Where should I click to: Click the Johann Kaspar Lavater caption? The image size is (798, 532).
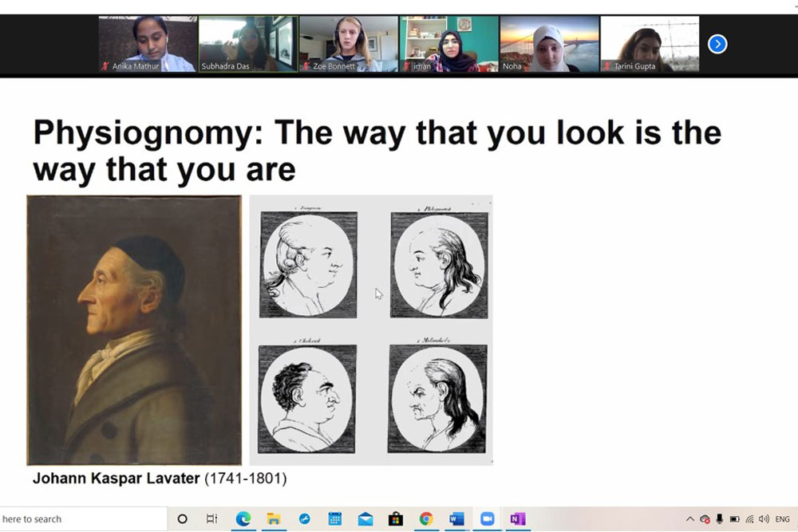pyautogui.click(x=160, y=479)
